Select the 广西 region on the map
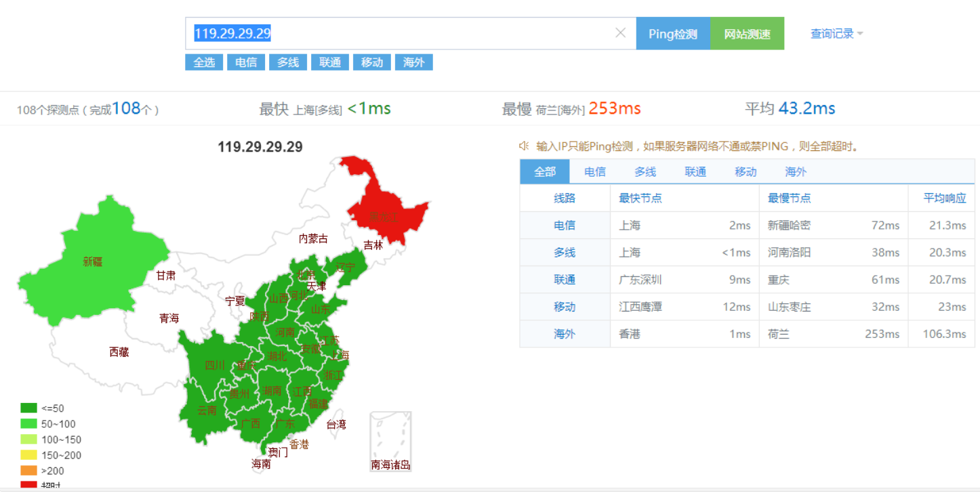The image size is (980, 493). 251,423
